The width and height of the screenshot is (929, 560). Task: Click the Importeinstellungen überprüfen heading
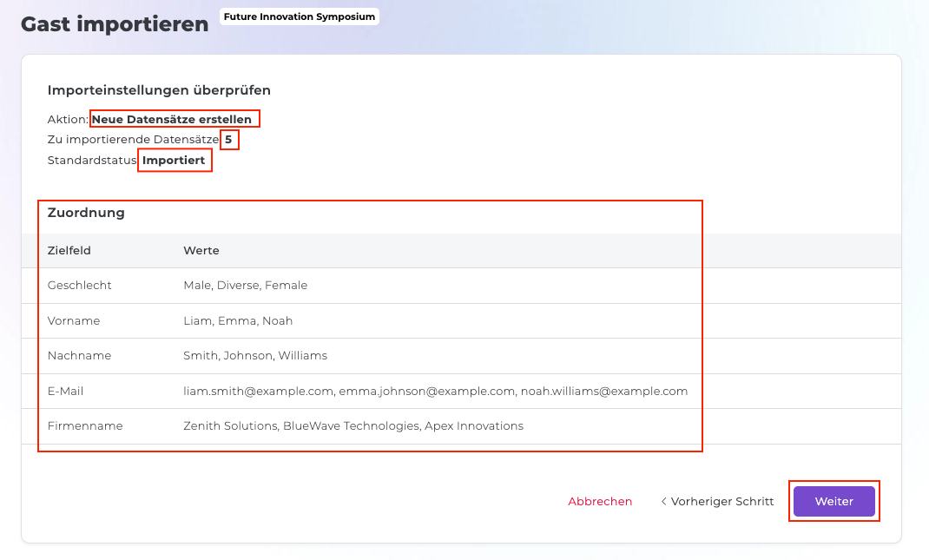click(x=159, y=89)
